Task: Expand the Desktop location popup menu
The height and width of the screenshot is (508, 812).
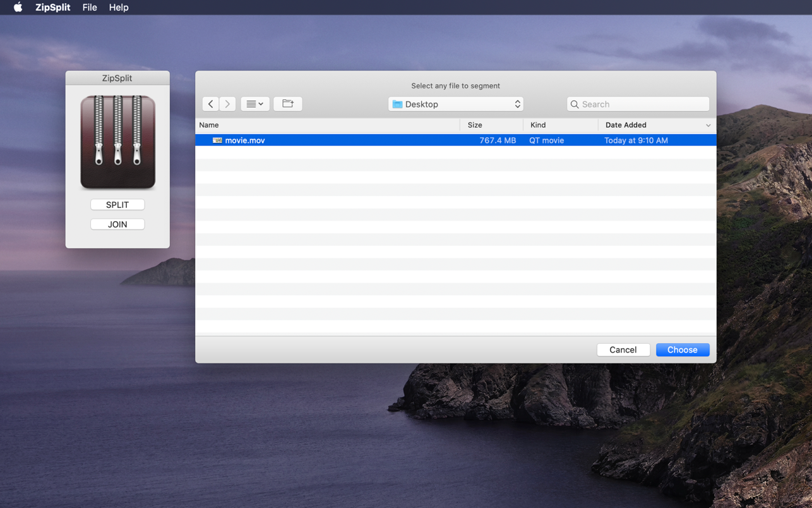Action: pos(517,104)
